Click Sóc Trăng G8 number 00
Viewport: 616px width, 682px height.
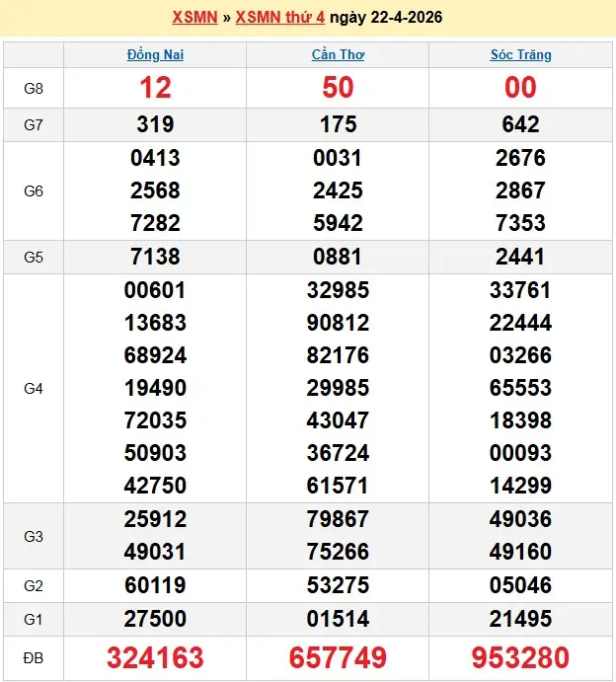(520, 88)
